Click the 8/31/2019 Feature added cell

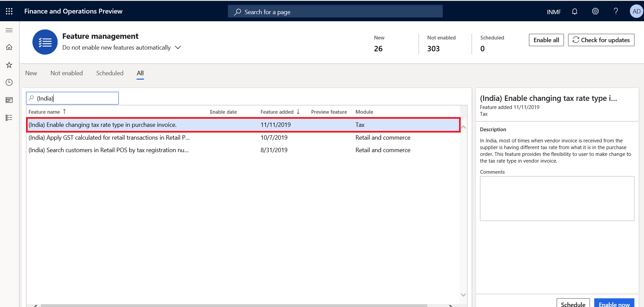coord(274,150)
